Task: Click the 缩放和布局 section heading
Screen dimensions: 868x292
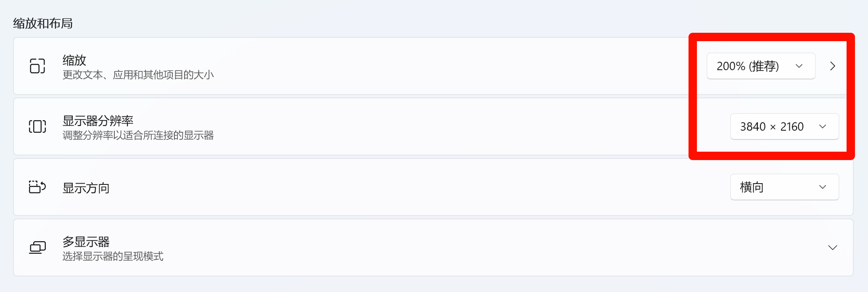Action: [x=43, y=23]
